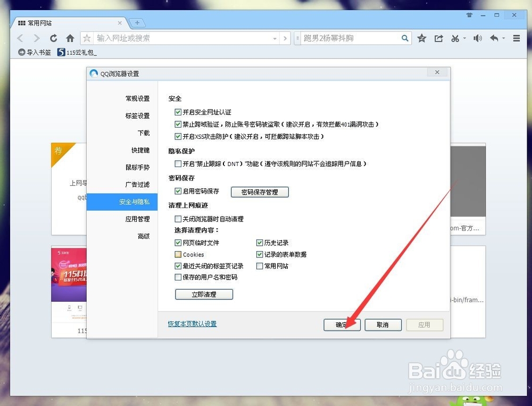
Task: Click the undo closed tab arrow
Action: click(494, 38)
